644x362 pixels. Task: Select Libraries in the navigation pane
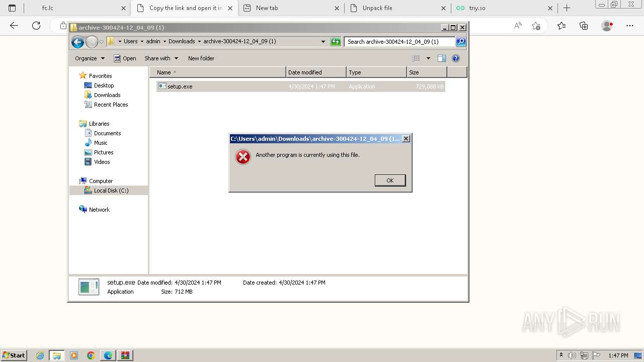coord(99,124)
